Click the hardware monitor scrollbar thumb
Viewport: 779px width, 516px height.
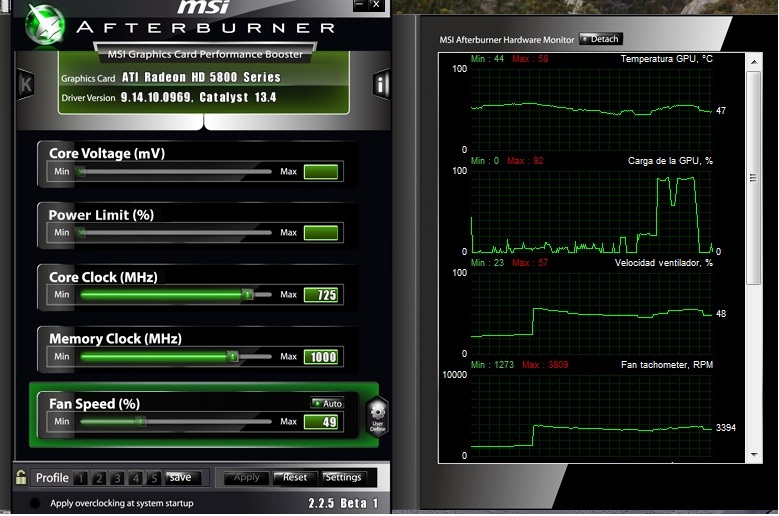[754, 178]
